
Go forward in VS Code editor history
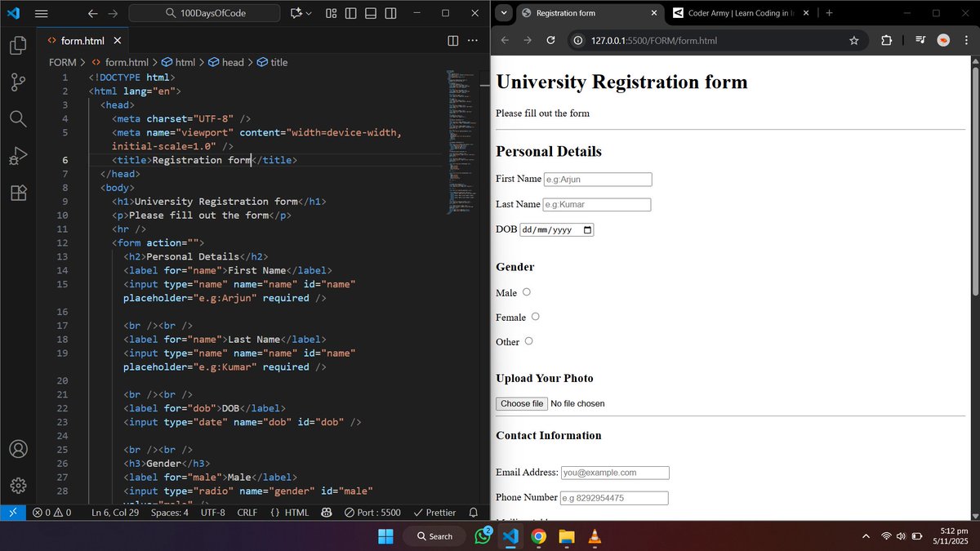113,13
